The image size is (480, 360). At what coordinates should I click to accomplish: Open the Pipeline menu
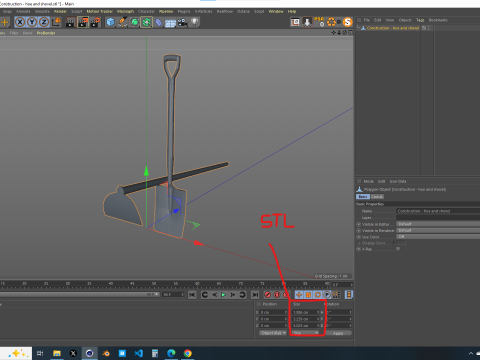166,11
